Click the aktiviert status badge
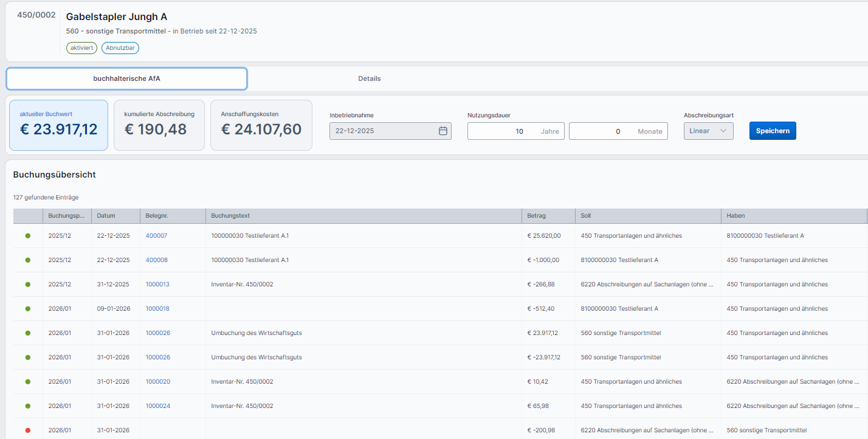 coord(81,48)
